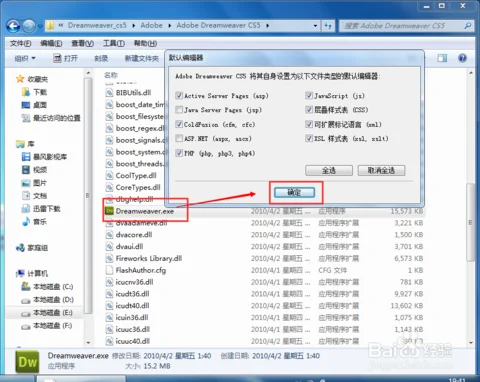Viewport: 480px width, 382px height.
Task: Click the refresh button beside address bar
Action: pyautogui.click(x=328, y=26)
